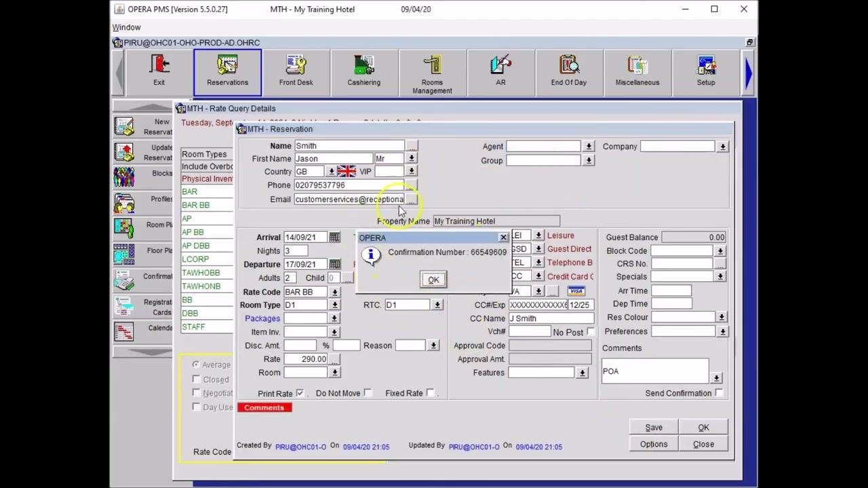868x488 pixels.
Task: Open the Arrival date calendar picker
Action: tap(334, 237)
